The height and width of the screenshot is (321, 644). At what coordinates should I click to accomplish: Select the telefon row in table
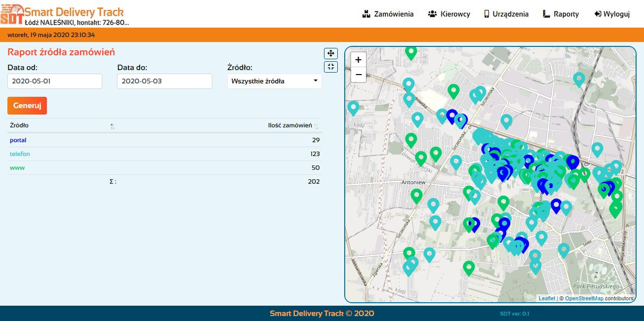point(20,154)
